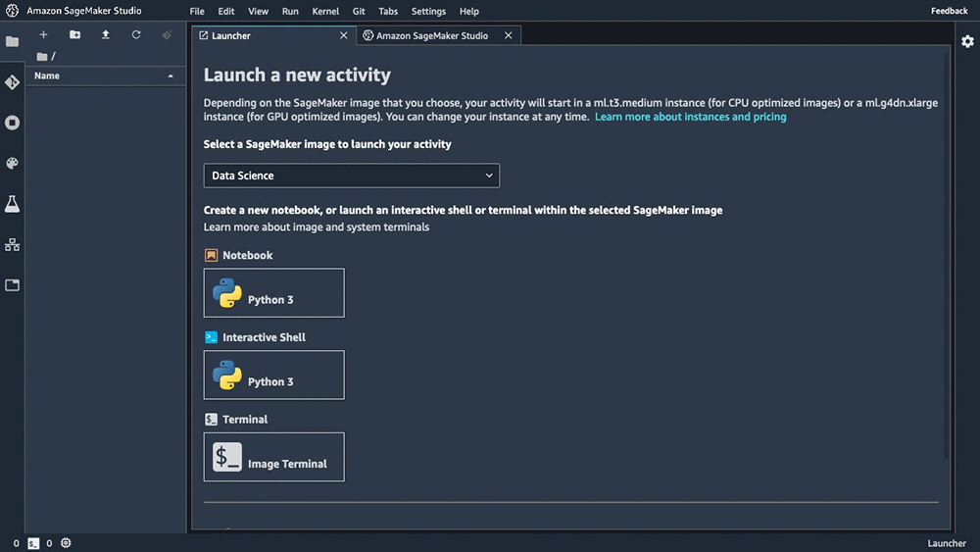Click the Launch a new activity heading
This screenshot has height=552, width=980.
pos(297,75)
